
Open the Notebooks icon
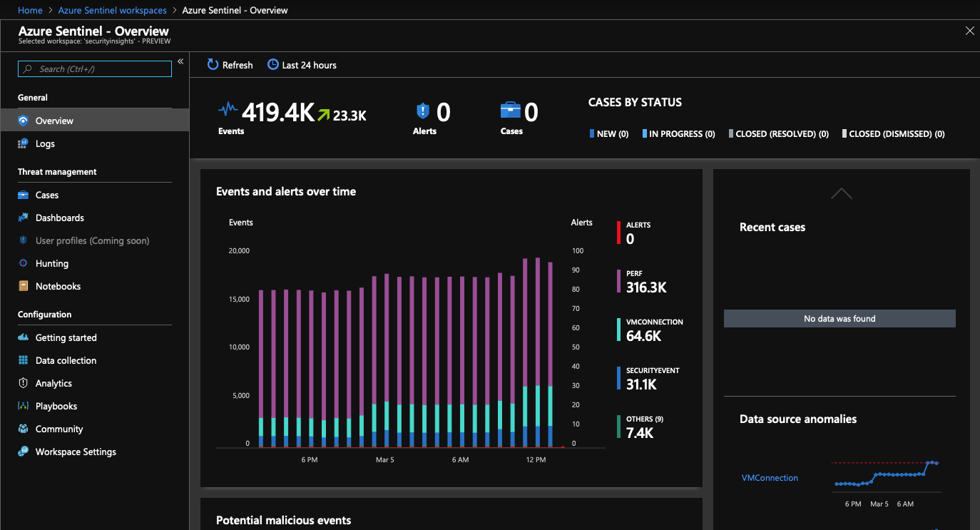(x=23, y=286)
